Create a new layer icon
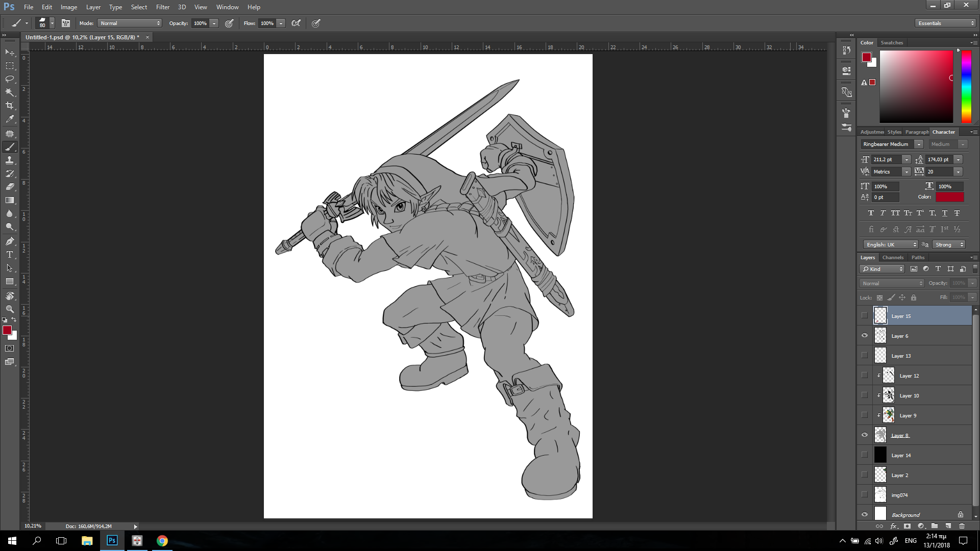 pyautogui.click(x=948, y=526)
